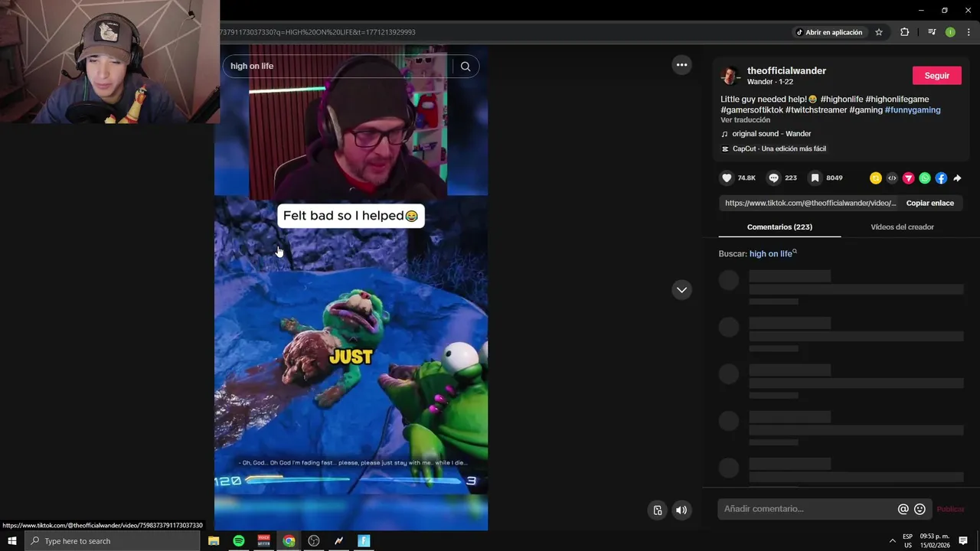
Task: Open more share options arrow
Action: click(957, 178)
